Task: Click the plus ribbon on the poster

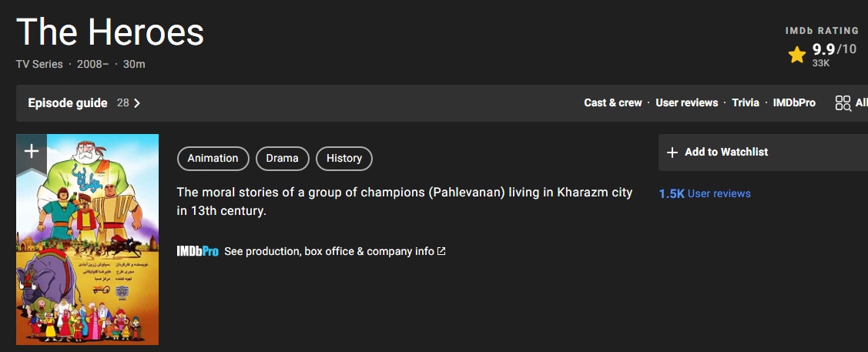Action: coord(31,151)
